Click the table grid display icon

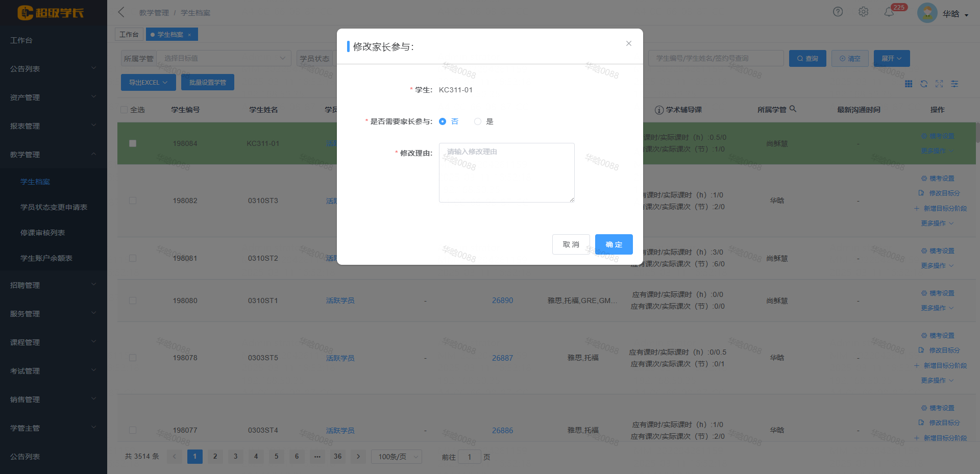909,84
